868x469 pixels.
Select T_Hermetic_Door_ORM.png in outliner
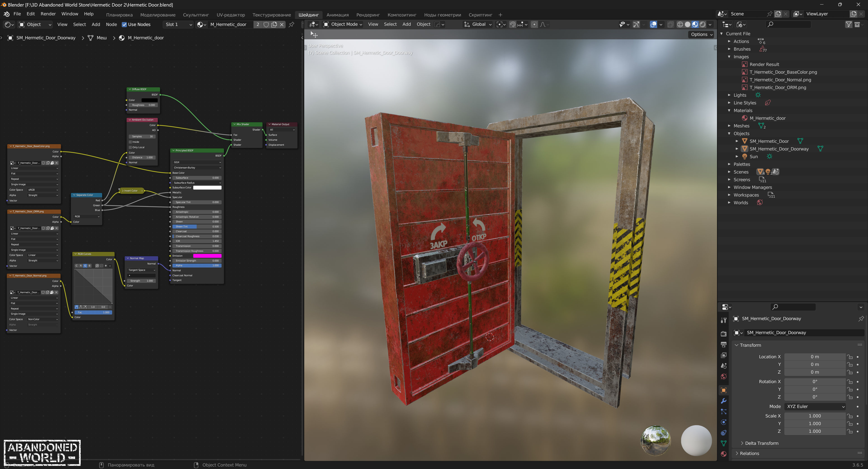pos(778,87)
